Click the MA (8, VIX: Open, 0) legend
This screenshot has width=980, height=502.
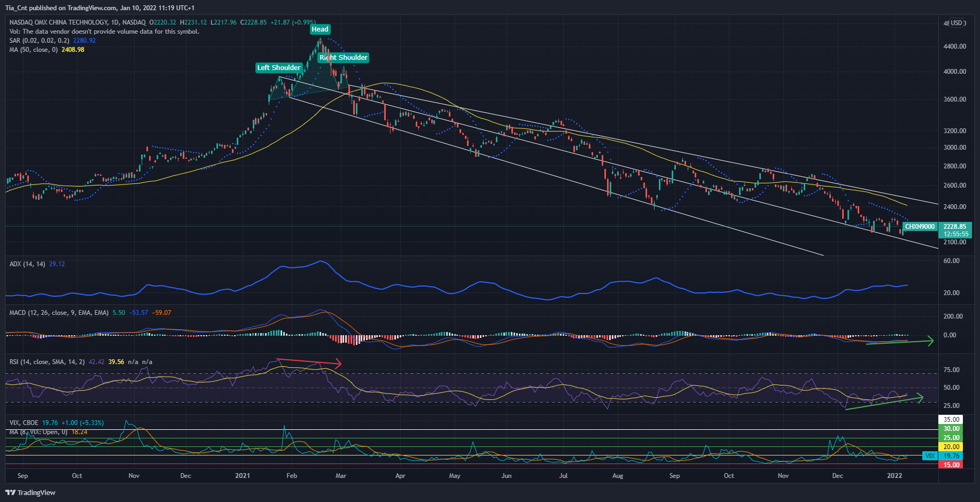tap(38, 432)
